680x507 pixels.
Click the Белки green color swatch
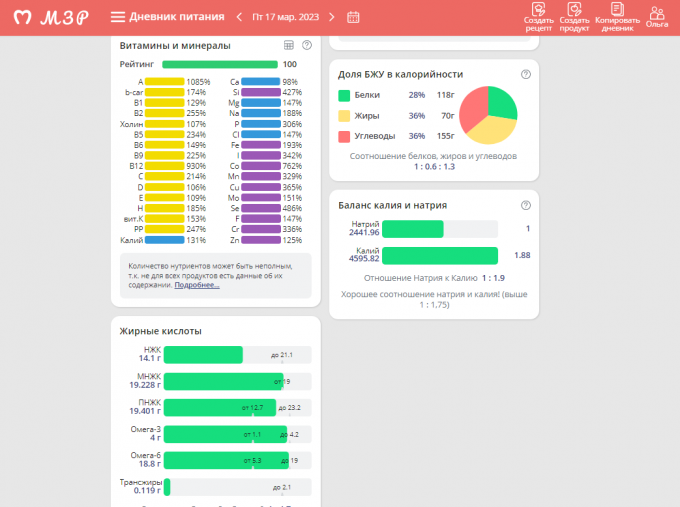click(x=344, y=95)
